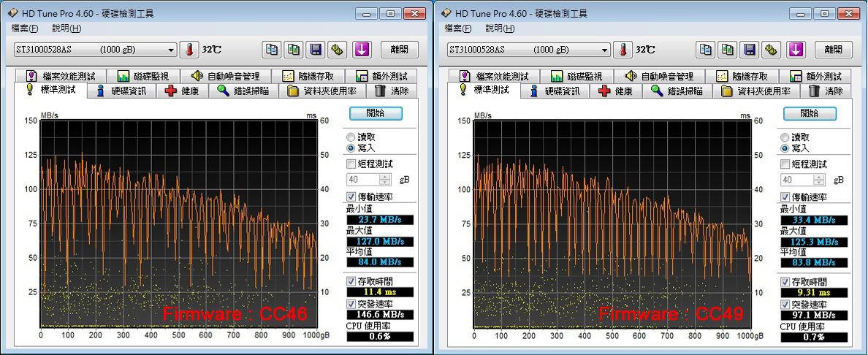
Task: Open 自動噪音管理 tab in right window
Action: (x=660, y=76)
